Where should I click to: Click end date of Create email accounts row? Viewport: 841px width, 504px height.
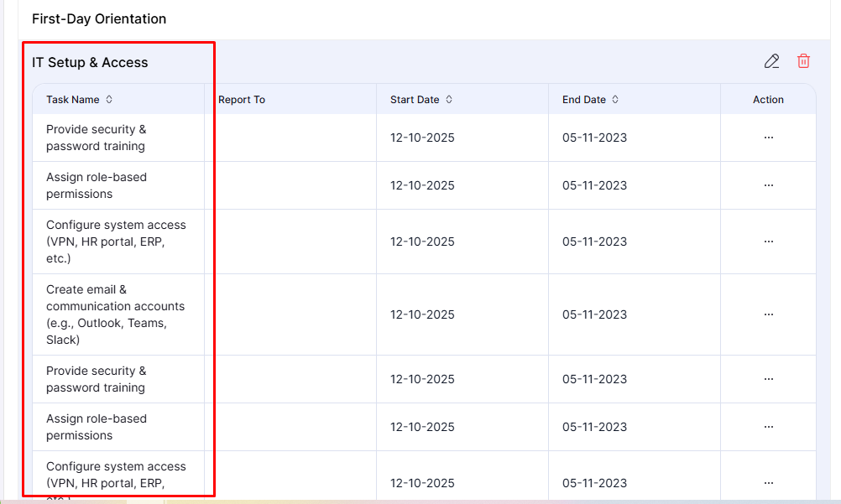pyautogui.click(x=594, y=314)
